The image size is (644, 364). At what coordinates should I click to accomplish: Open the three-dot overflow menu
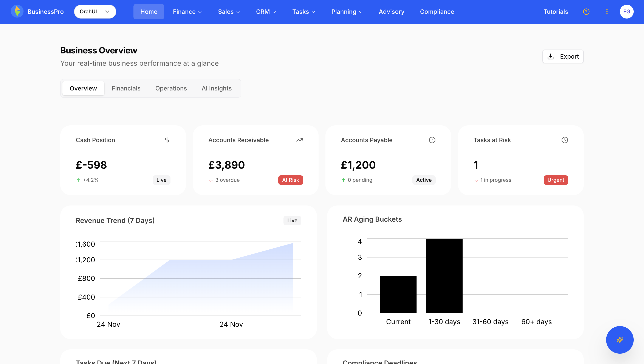[x=607, y=11]
